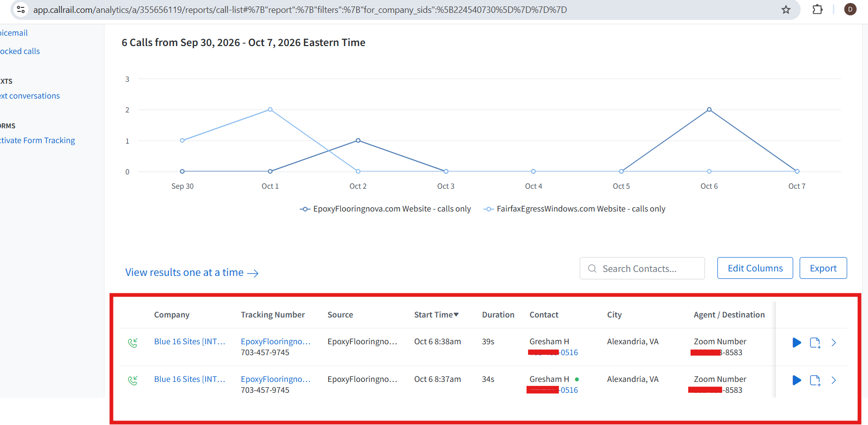The image size is (868, 425).
Task: Toggle FairfaxEgressWindows.com series in chart legend
Action: 575,209
